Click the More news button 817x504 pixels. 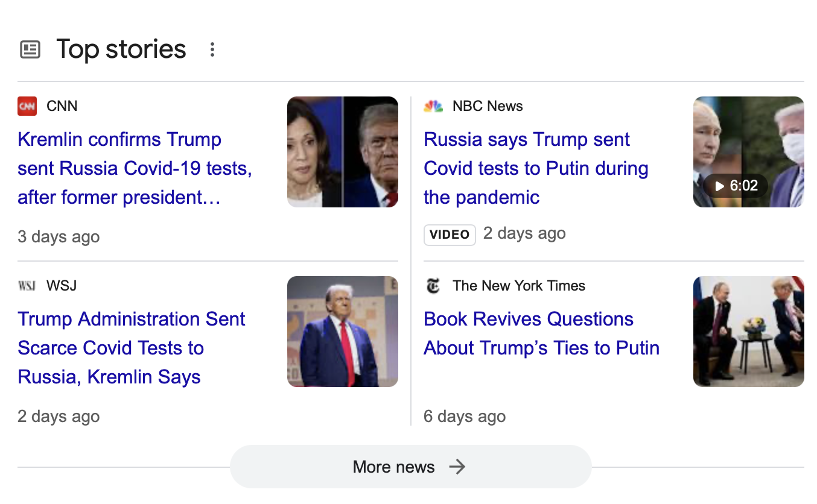394,467
